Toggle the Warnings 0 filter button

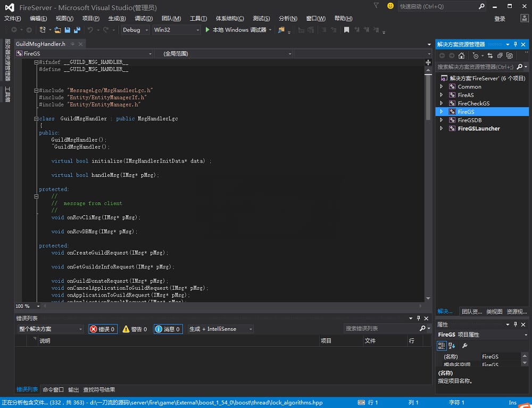[x=135, y=329]
